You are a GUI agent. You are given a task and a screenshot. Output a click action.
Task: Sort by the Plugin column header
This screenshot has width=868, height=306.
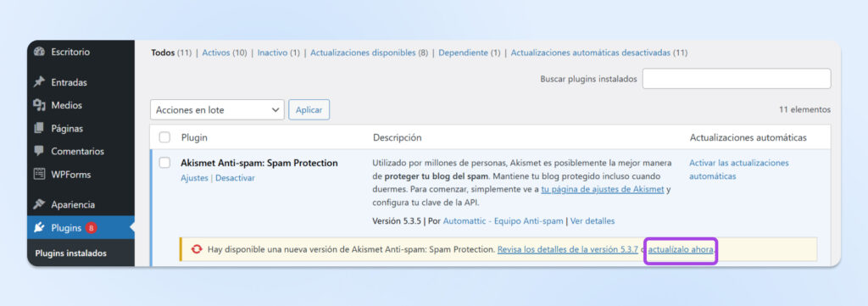[x=194, y=137]
